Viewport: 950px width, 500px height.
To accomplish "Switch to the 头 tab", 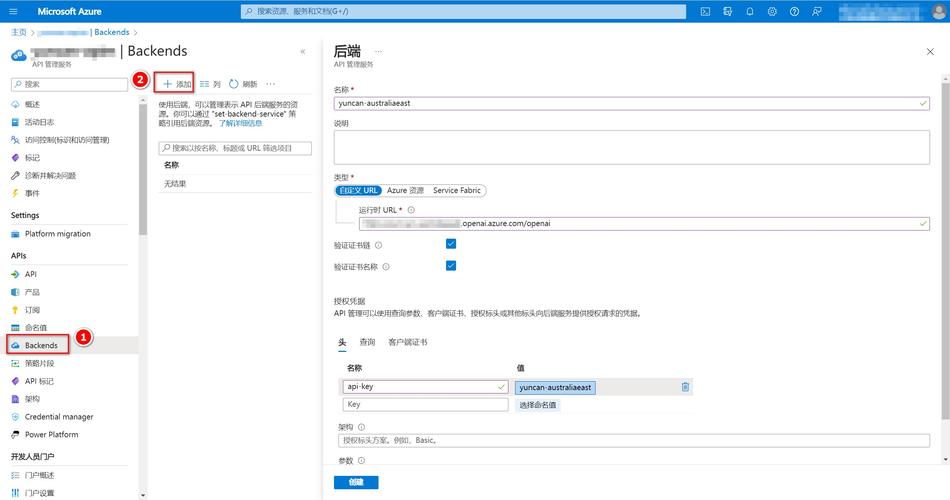I will (x=342, y=342).
